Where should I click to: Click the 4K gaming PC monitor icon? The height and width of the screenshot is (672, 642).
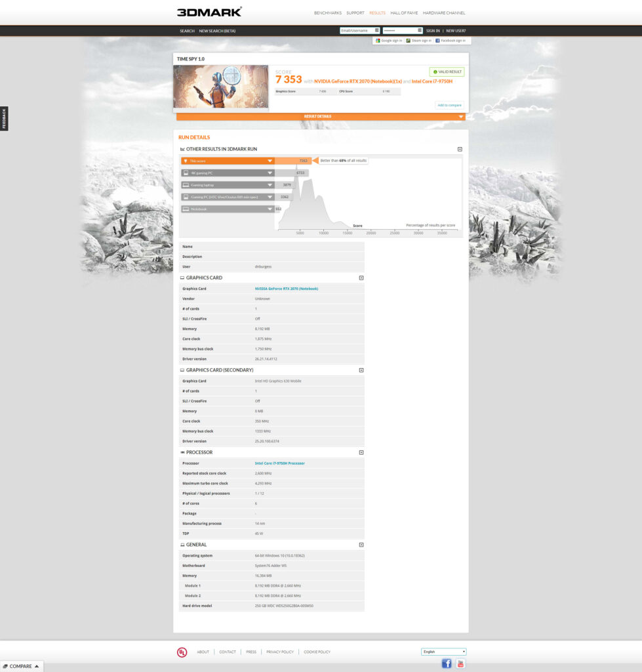(x=186, y=173)
